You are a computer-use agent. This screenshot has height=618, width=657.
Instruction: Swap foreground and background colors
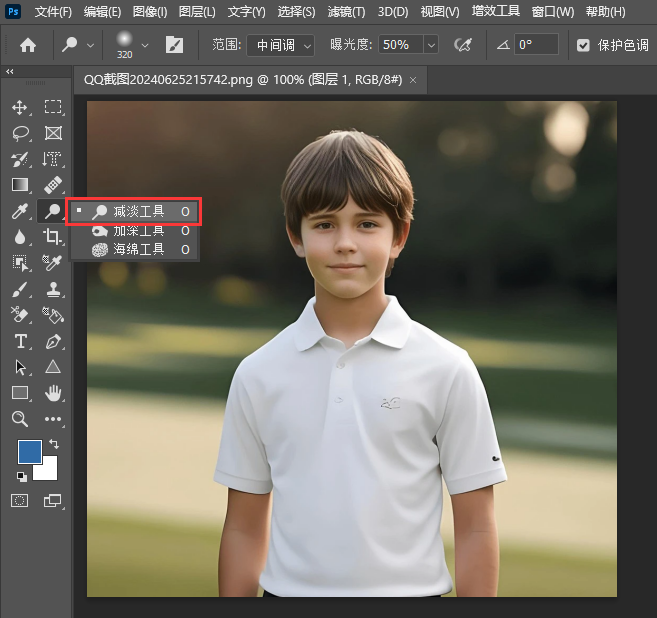[54, 443]
